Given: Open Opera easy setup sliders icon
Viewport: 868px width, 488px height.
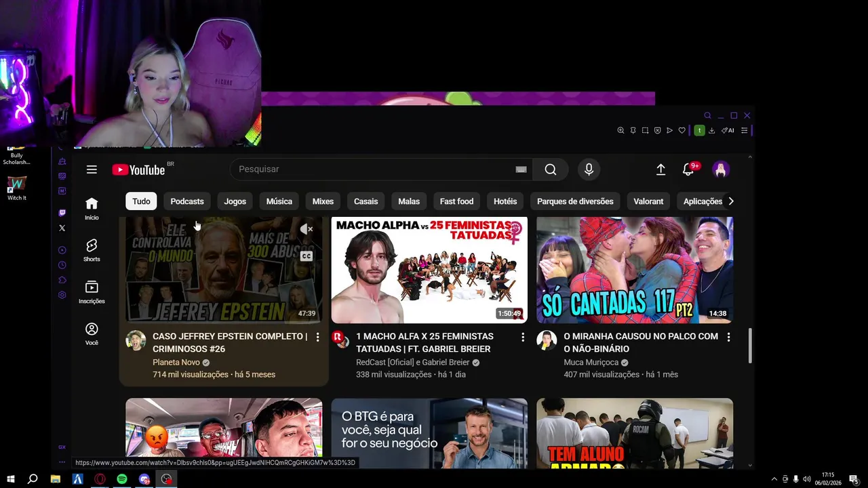Looking at the screenshot, I should pyautogui.click(x=744, y=130).
